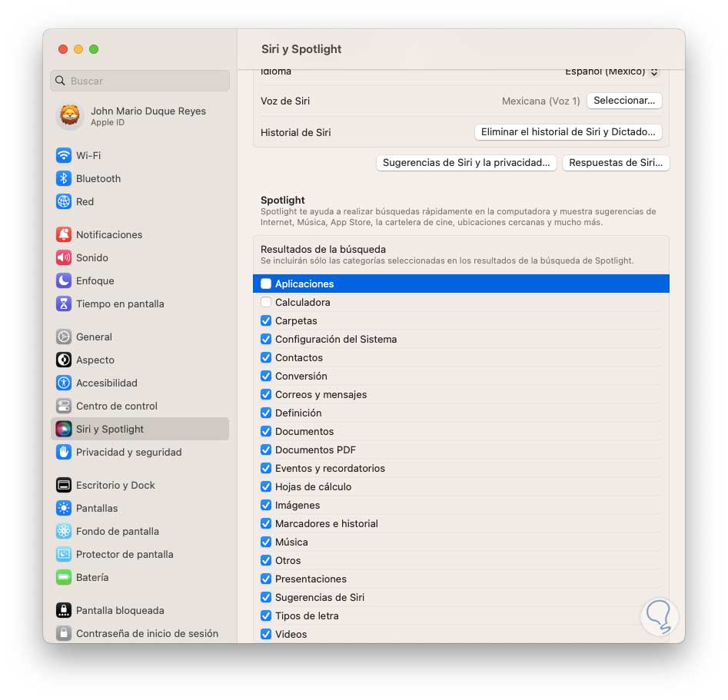Disable the Imágenes checkbox
This screenshot has height=700, width=728.
[266, 505]
